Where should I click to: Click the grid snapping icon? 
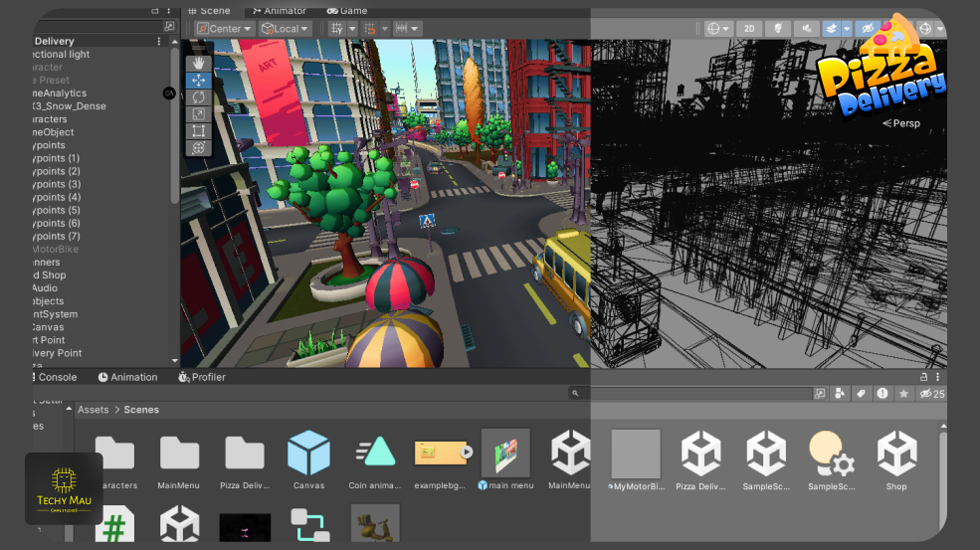coord(337,28)
